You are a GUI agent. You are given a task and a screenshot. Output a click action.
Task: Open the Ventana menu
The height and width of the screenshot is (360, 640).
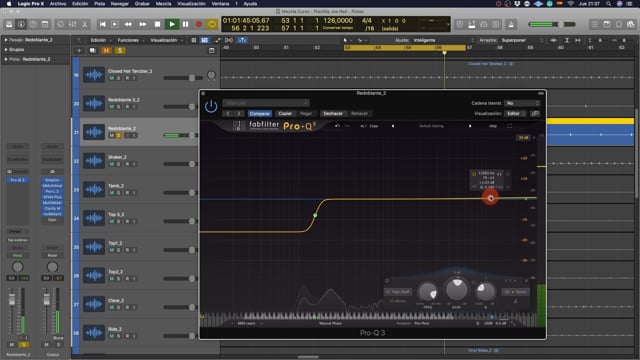220,4
